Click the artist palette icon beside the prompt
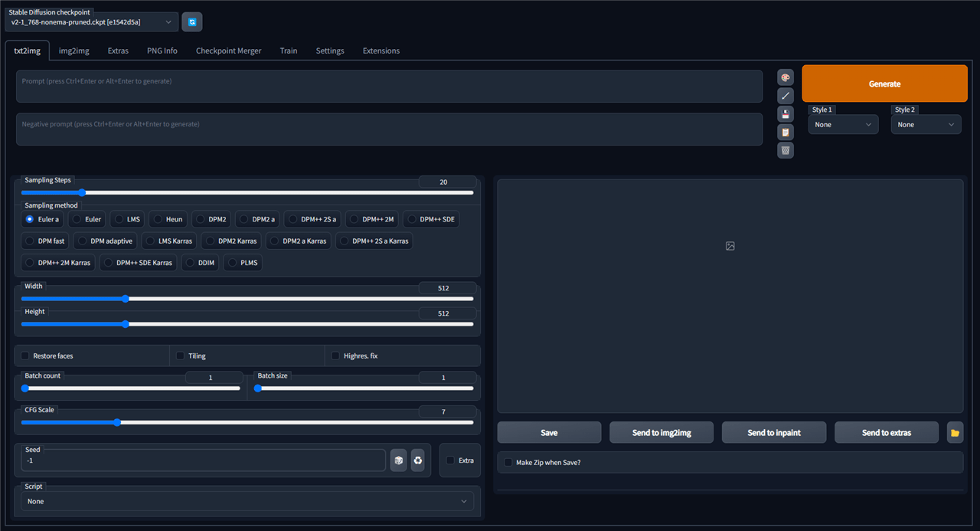This screenshot has width=980, height=531. [786, 77]
